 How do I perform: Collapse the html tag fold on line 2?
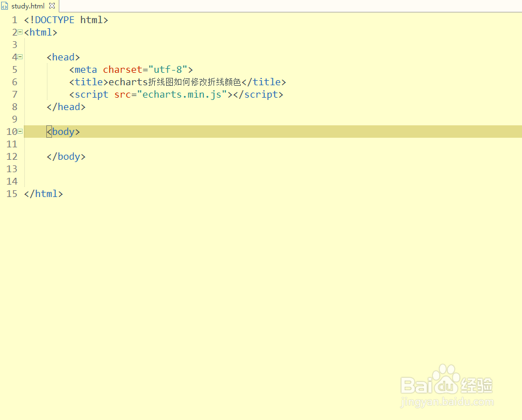click(x=20, y=32)
